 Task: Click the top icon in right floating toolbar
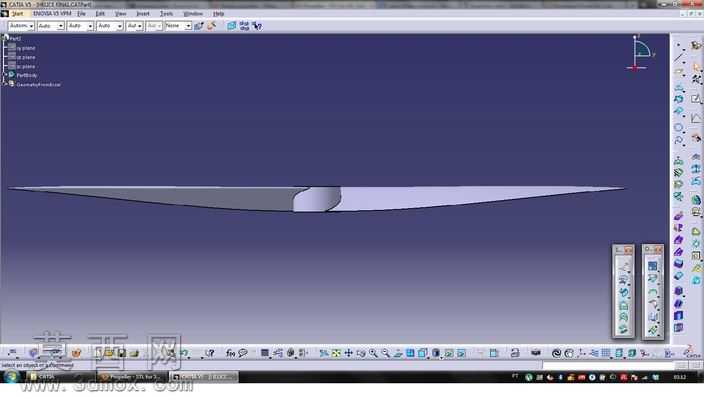coord(652,266)
